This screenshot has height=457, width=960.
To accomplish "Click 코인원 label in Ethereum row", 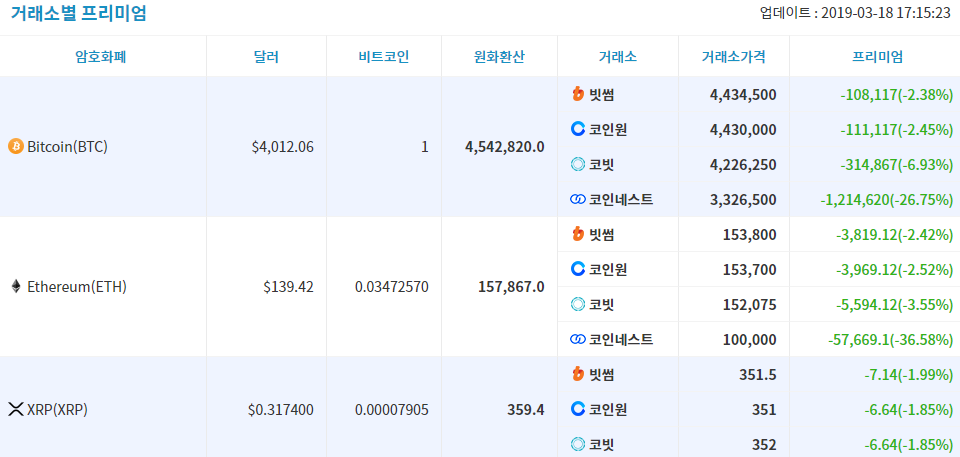I will tap(608, 269).
